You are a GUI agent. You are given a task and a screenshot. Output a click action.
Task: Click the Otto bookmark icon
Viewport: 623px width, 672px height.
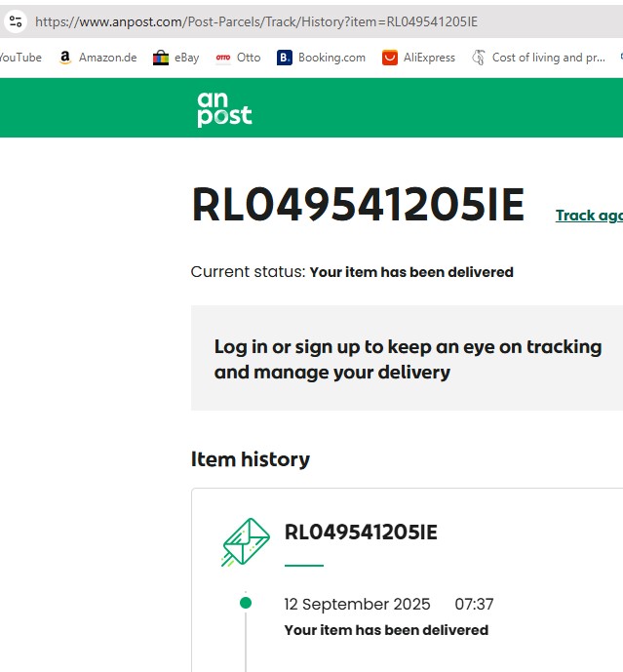tap(223, 58)
